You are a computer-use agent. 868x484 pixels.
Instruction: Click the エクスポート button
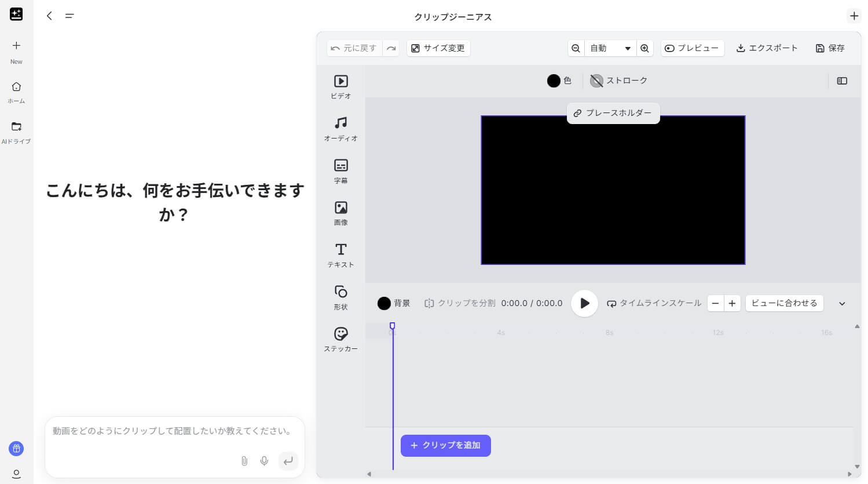(767, 48)
